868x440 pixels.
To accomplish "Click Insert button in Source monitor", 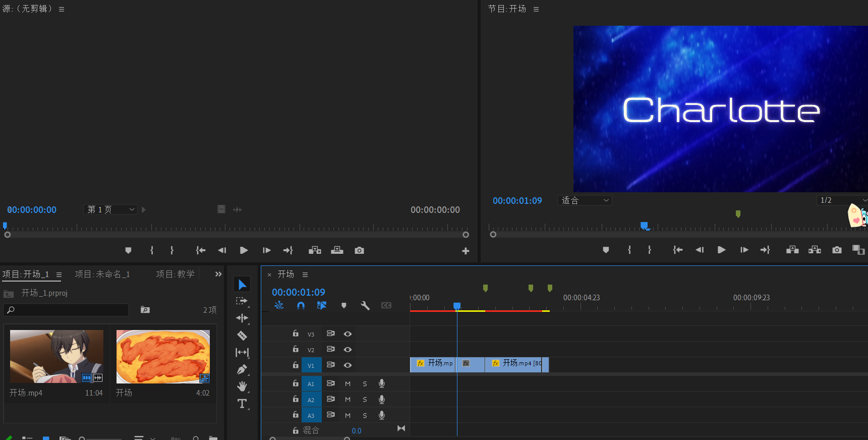I will point(315,250).
